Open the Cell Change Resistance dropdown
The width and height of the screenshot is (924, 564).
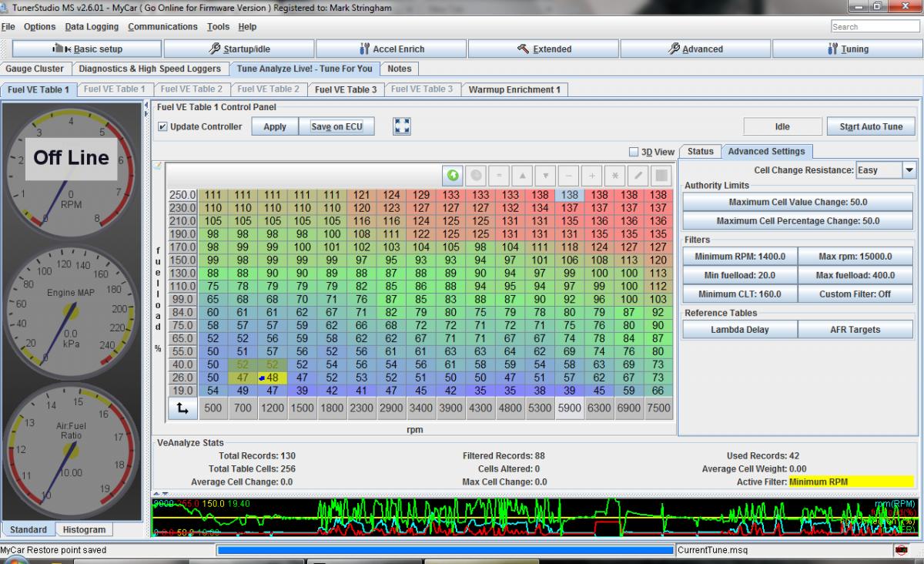(x=909, y=170)
